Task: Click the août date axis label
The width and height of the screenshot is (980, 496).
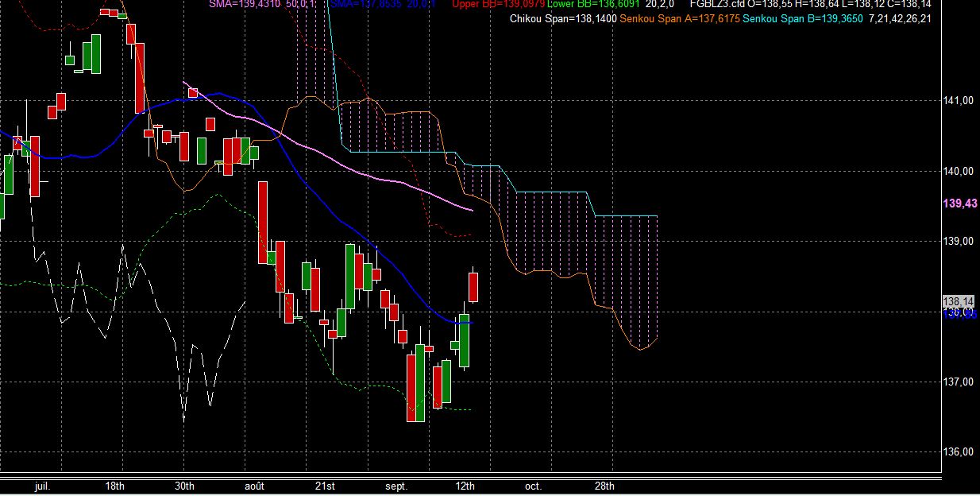Action: (254, 486)
